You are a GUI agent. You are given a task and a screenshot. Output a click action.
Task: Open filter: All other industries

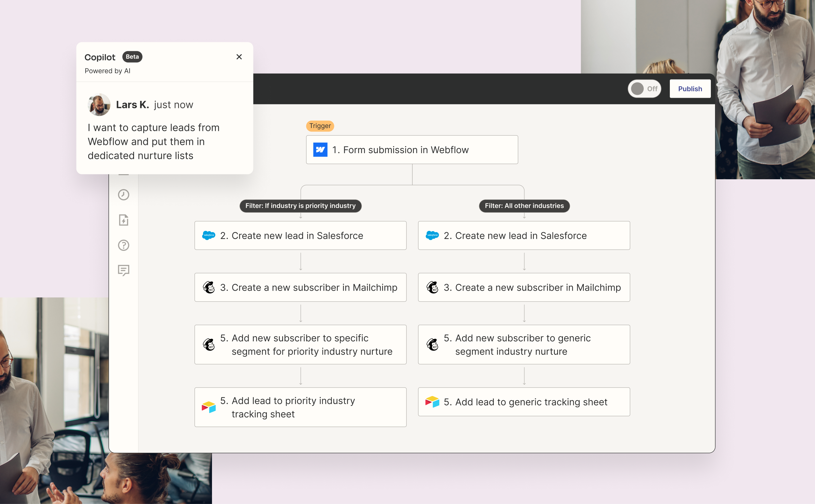(524, 206)
